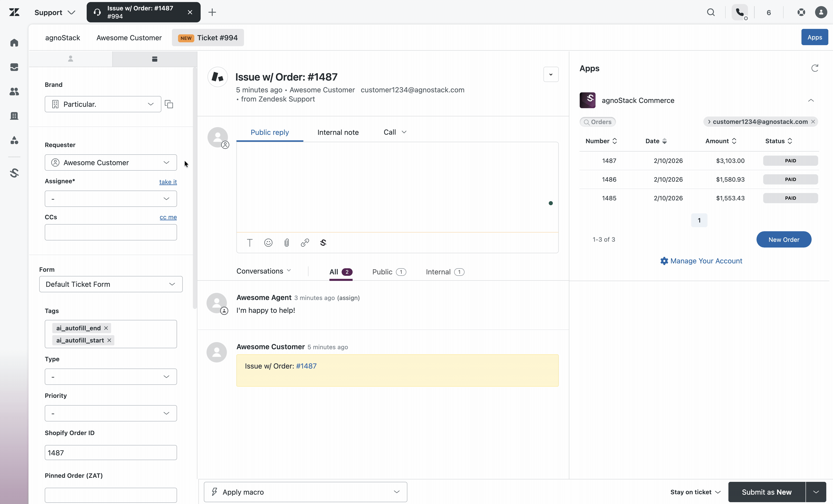Viewport: 833px width, 504px height.
Task: Attach a file using the paperclip icon
Action: pos(286,243)
